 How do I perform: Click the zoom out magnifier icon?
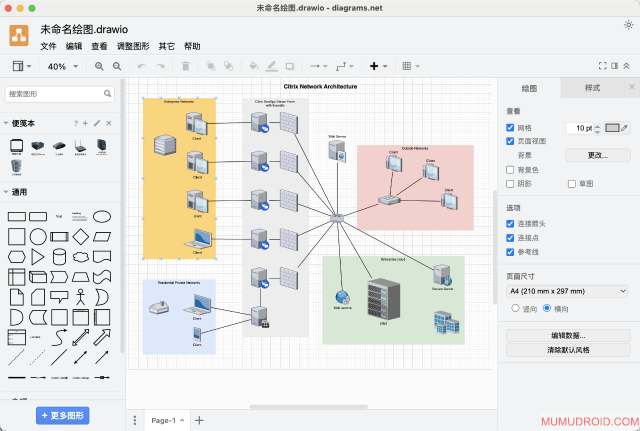[x=117, y=66]
